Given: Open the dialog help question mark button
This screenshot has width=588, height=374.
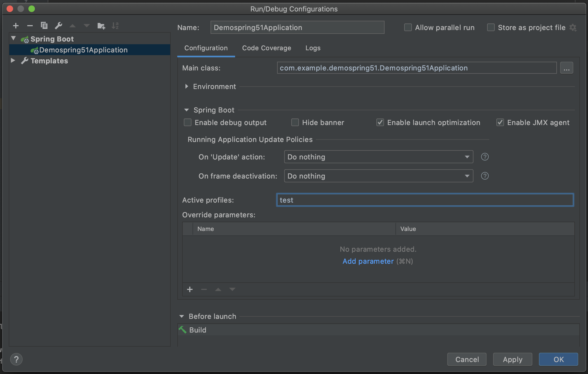Looking at the screenshot, I should point(16,359).
